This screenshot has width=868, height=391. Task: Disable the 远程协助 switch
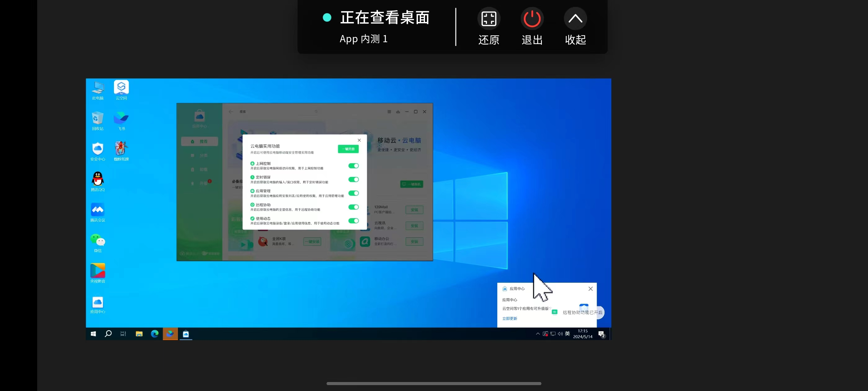coord(353,207)
